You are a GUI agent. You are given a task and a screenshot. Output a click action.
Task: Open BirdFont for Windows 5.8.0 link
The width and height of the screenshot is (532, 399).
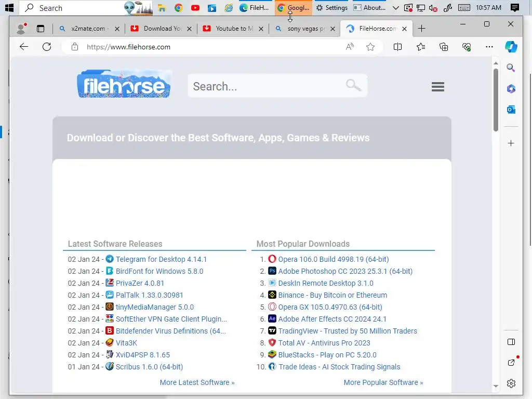tap(159, 271)
